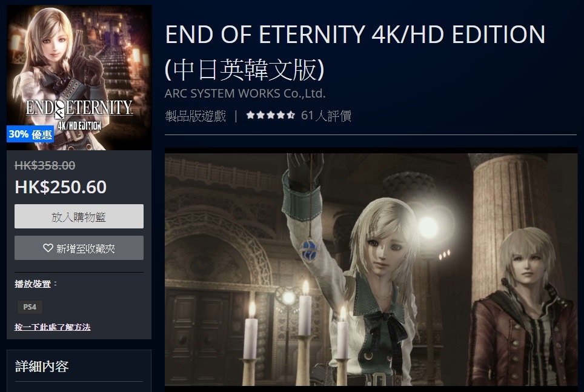584x392 pixels.
Task: Click the (中日英韓文版) language subtitle text
Action: [x=244, y=70]
